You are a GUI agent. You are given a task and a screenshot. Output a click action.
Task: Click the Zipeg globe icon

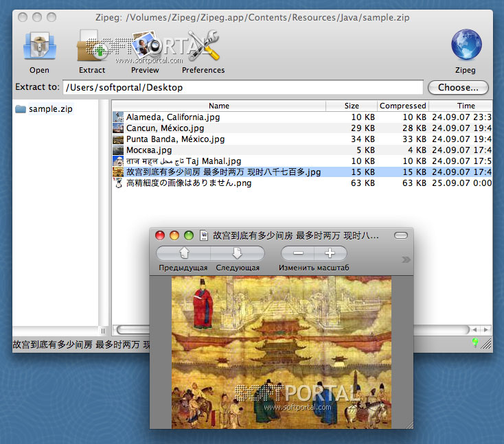click(x=466, y=45)
